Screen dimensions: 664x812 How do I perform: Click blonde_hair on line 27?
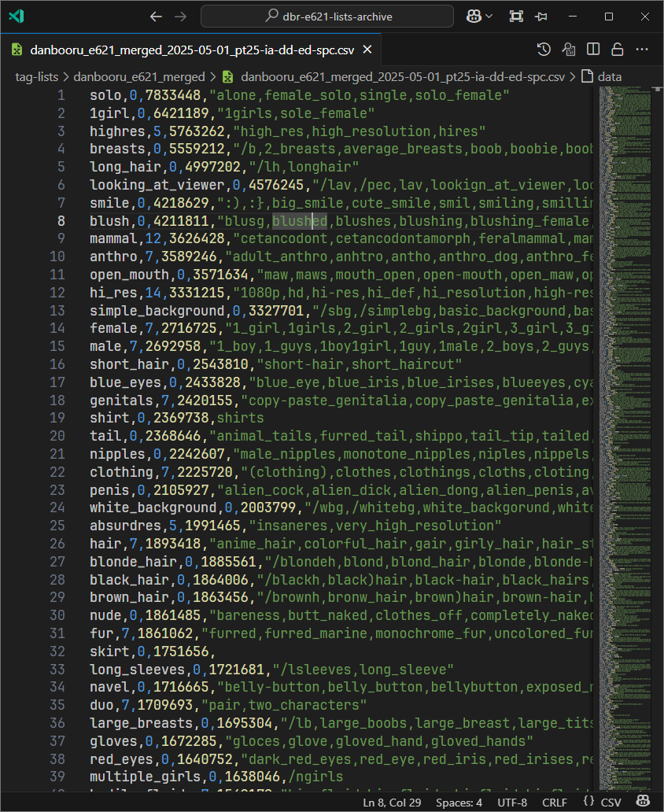(134, 562)
